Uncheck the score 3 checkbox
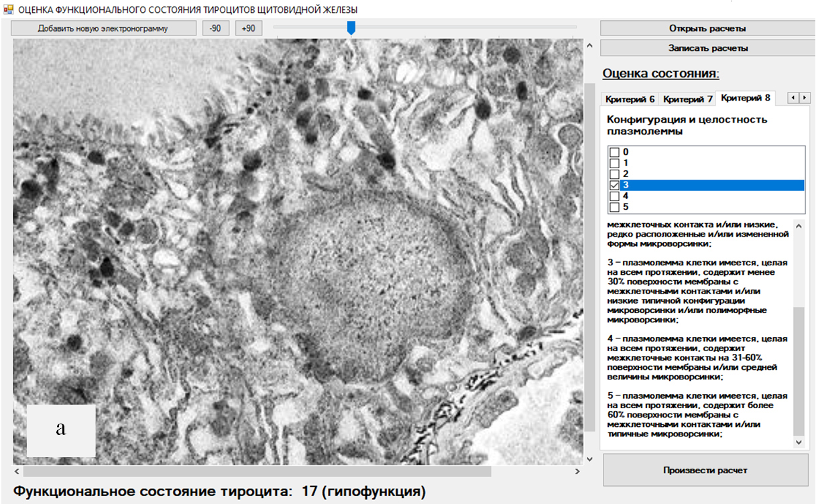 tap(614, 185)
